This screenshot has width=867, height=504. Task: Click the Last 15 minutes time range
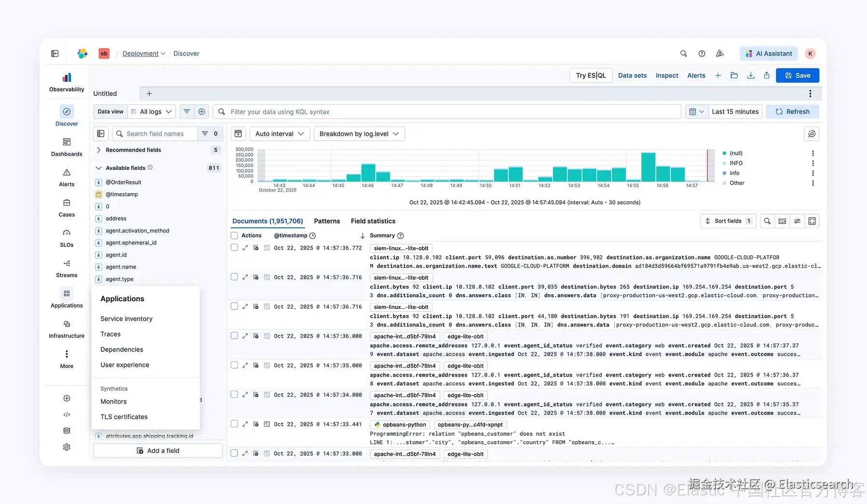point(735,112)
